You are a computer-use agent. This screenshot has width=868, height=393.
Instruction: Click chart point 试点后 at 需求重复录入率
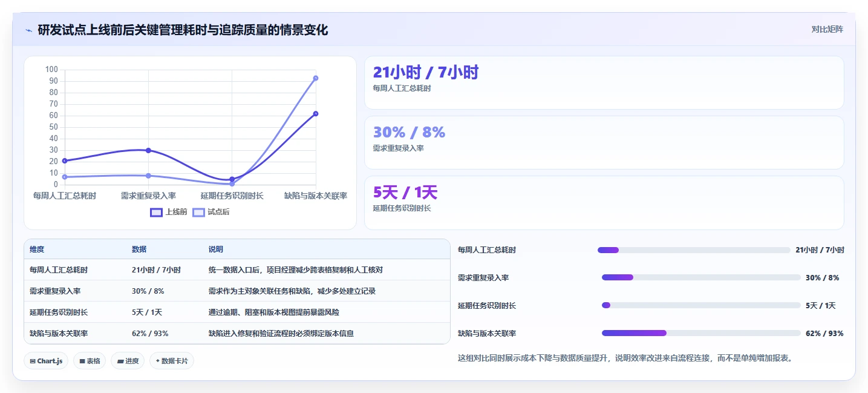click(x=148, y=176)
